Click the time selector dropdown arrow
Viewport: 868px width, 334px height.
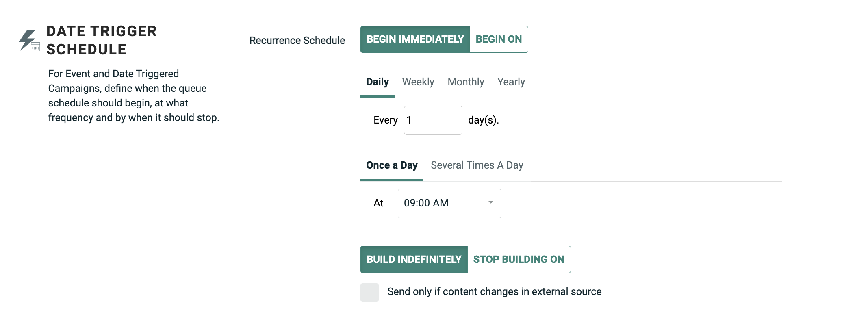[x=490, y=203]
